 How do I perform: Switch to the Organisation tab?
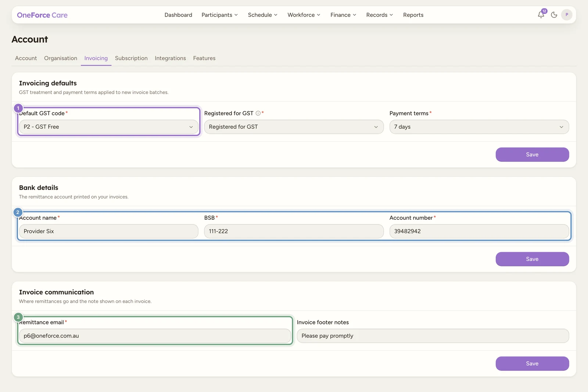coord(61,58)
